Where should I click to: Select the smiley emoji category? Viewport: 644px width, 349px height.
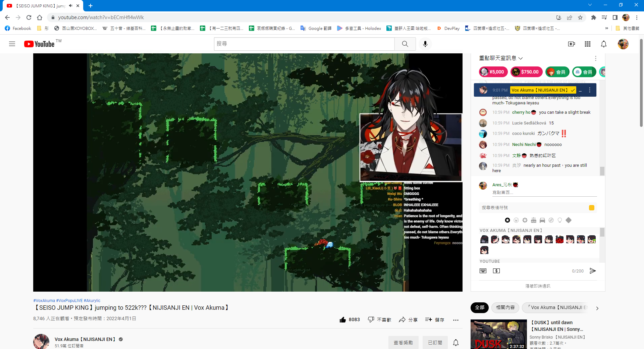516,220
